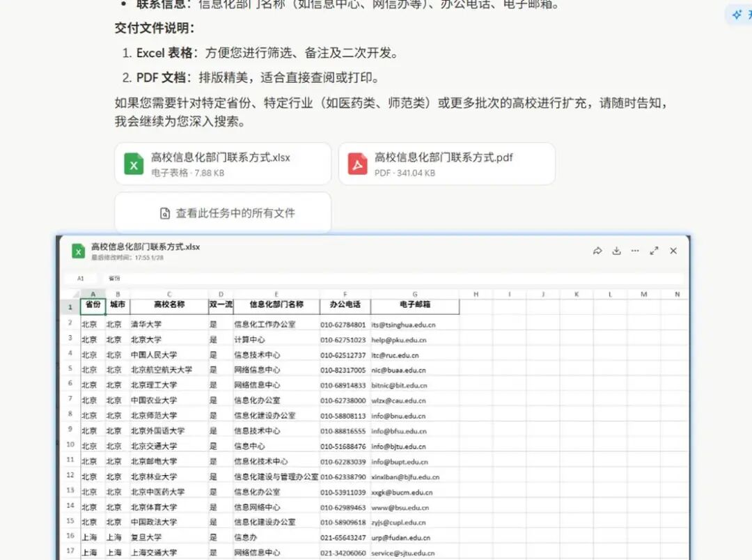752x560 pixels.
Task: Click the 高校名称 header cell
Action: click(169, 305)
